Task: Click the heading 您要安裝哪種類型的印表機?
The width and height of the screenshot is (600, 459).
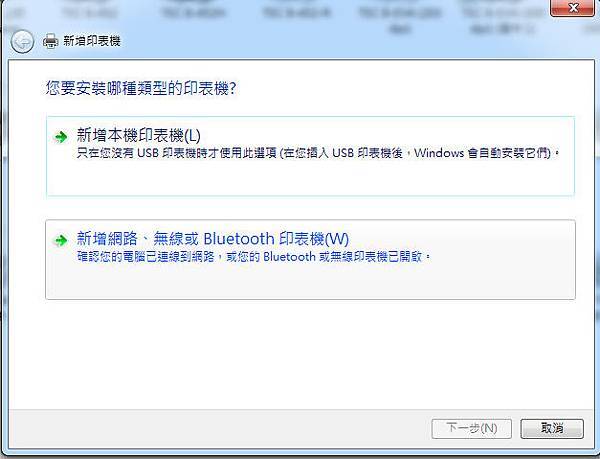Action: point(141,88)
